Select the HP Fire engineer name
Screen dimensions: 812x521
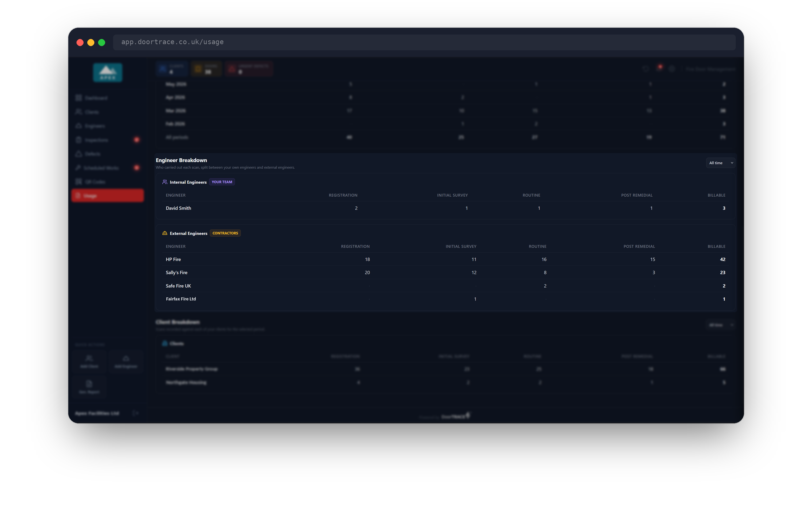point(173,259)
